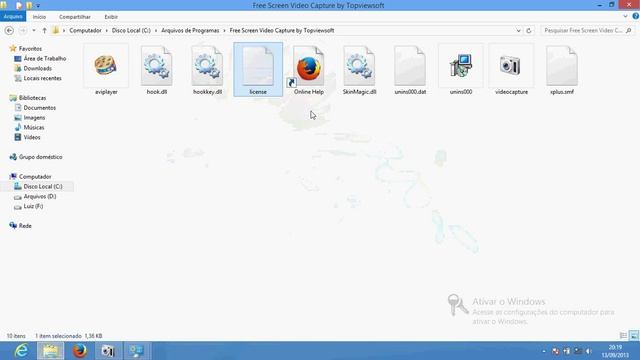Viewport: 640px width, 360px height.
Task: Expand the Disco Local (C:) breadcrumb arrow
Action: [x=156, y=31]
